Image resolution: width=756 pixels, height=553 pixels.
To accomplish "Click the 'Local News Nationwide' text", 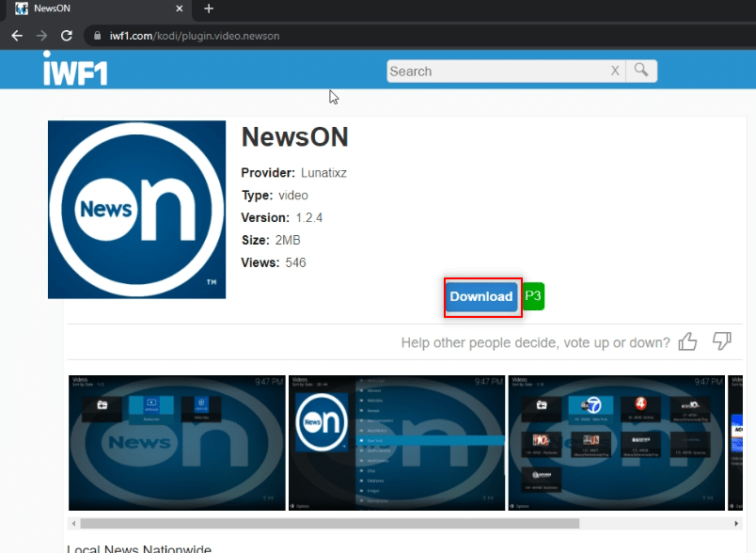I will click(x=139, y=548).
